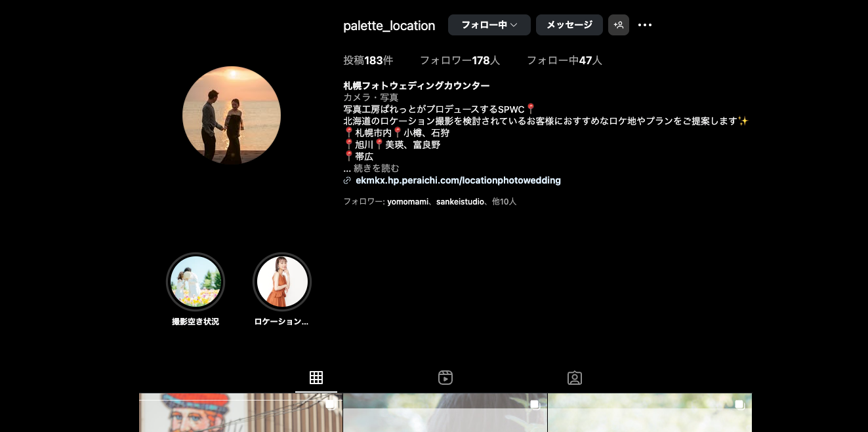Open the middle post in the grid
The width and height of the screenshot is (868, 432).
(x=445, y=413)
